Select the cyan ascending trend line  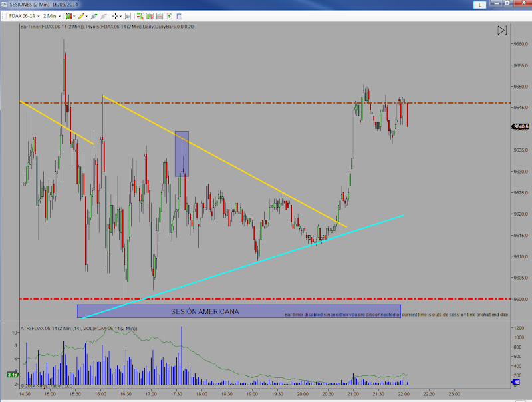click(x=242, y=267)
